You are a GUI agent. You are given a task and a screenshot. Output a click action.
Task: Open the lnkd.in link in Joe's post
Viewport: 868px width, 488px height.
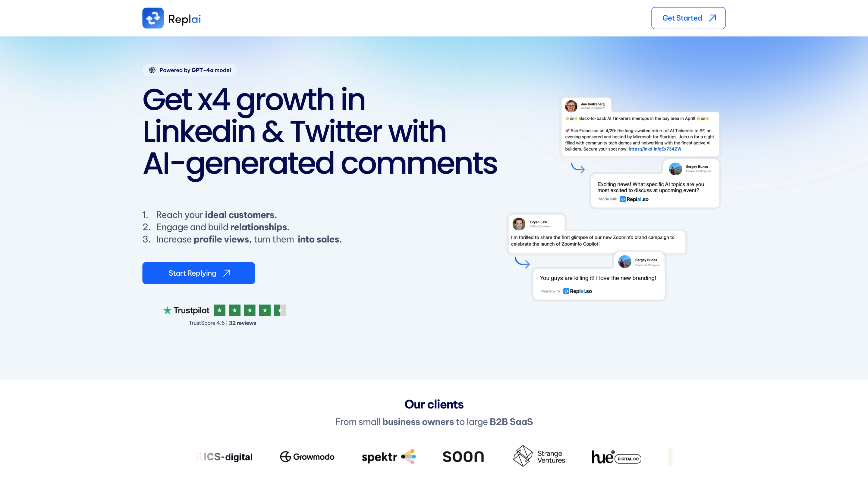[654, 149]
